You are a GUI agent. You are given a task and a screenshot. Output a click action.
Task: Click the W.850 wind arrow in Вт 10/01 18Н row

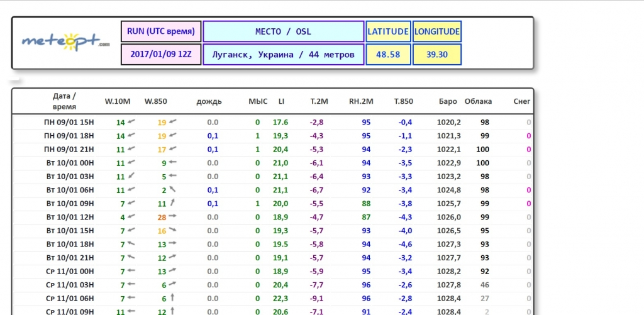(x=173, y=243)
